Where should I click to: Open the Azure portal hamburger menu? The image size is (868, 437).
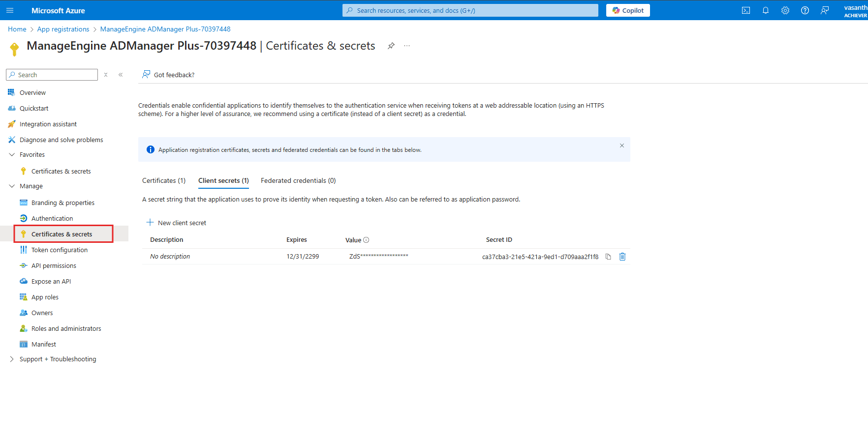tap(10, 10)
